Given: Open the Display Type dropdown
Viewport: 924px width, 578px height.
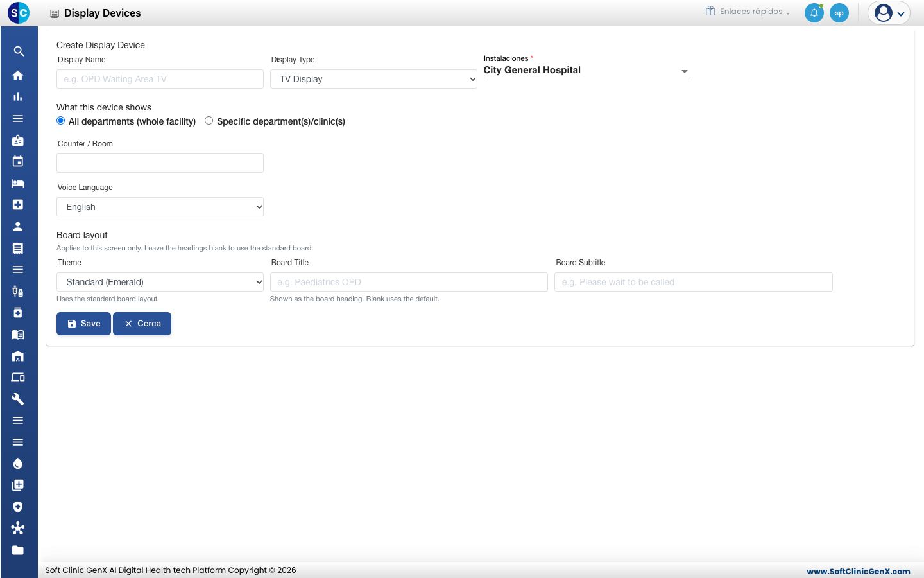Looking at the screenshot, I should 373,79.
